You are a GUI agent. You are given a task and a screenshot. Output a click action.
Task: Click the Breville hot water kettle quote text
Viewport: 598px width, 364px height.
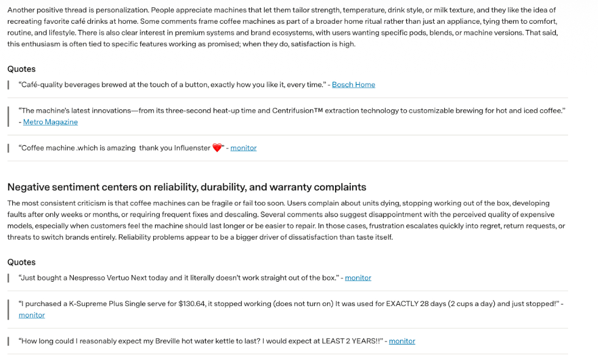pos(201,341)
